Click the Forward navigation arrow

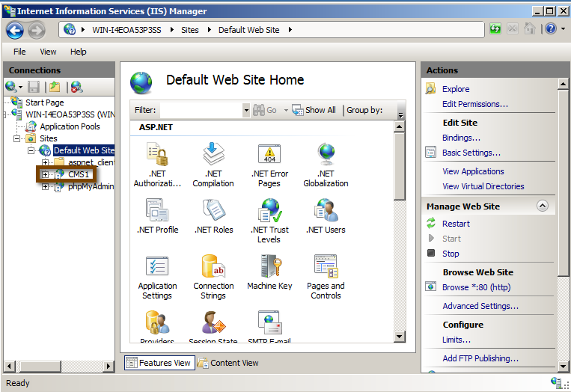(x=37, y=30)
